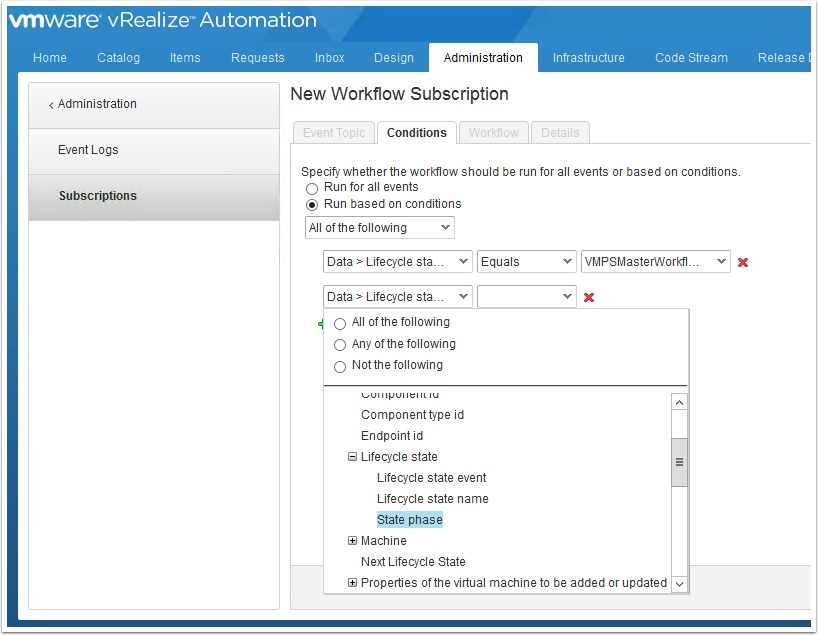Open first row Data > Lifecycle state dropdown
This screenshot has height=635, width=818.
pyautogui.click(x=398, y=261)
